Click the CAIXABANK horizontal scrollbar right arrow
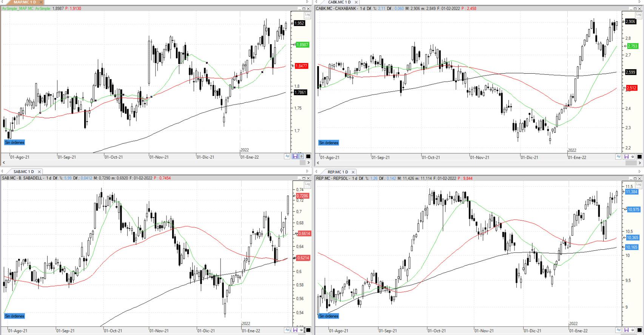 pos(639,163)
